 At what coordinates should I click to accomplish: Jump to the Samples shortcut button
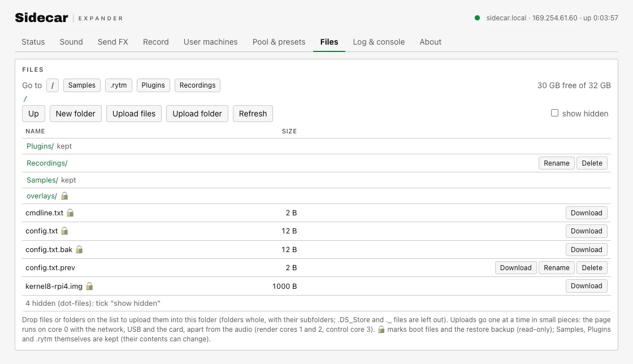click(x=82, y=85)
